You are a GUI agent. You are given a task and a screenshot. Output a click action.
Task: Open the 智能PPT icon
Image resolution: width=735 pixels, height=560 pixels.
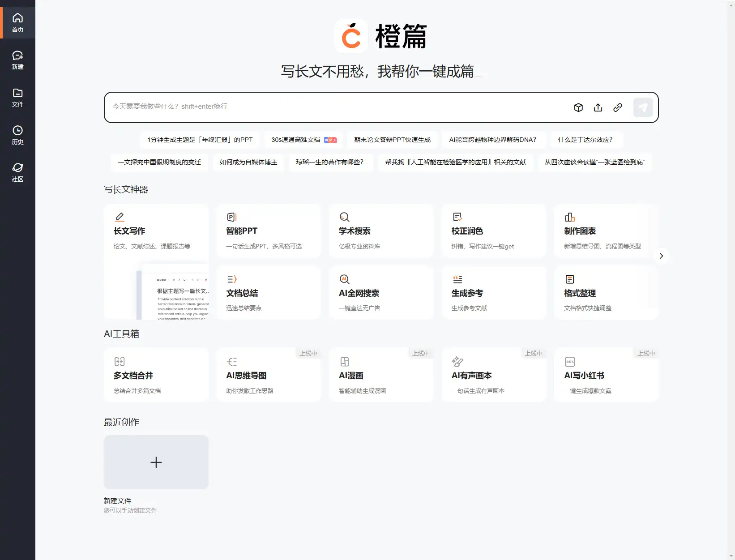point(232,217)
